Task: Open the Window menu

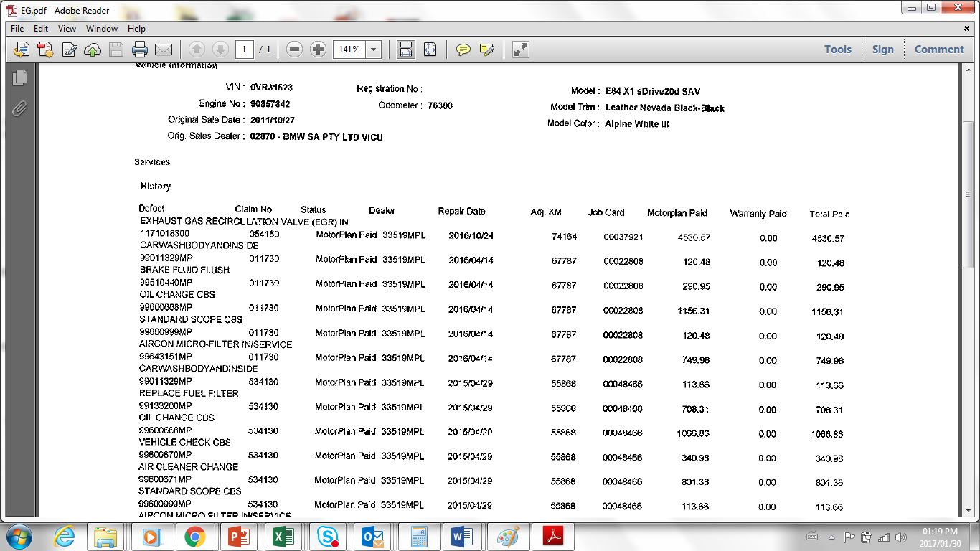Action: pos(102,29)
